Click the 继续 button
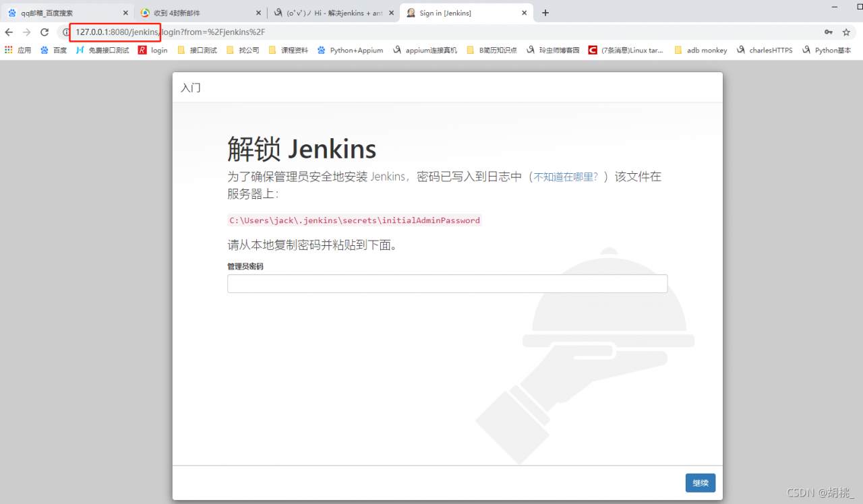The image size is (863, 504). [701, 483]
